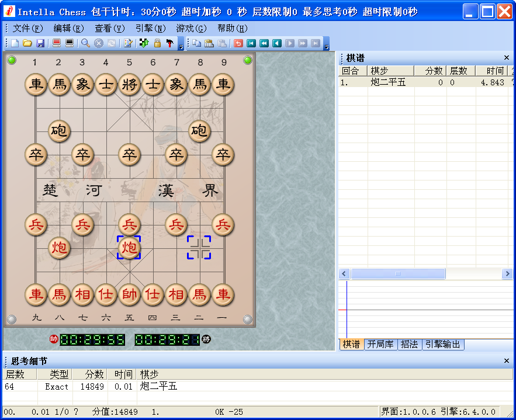Undo the last move with the red arrow icon
This screenshot has width=516, height=420.
239,43
